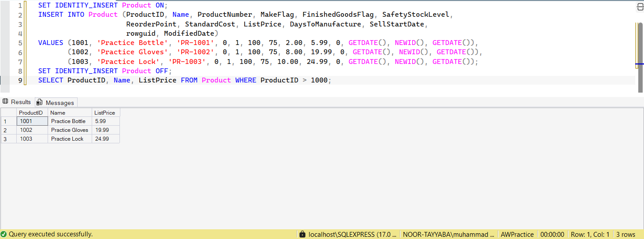Select cell with ProductID 1003
This screenshot has height=239, width=644.
click(32, 139)
